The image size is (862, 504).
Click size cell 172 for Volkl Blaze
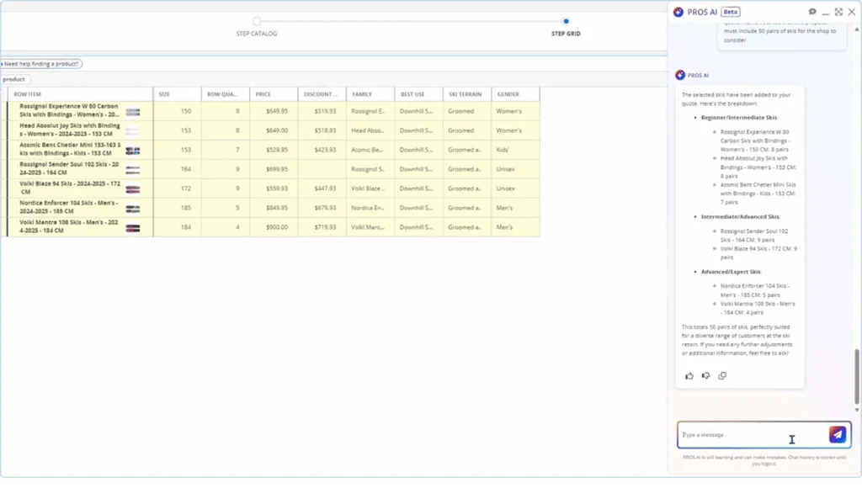[x=177, y=188]
